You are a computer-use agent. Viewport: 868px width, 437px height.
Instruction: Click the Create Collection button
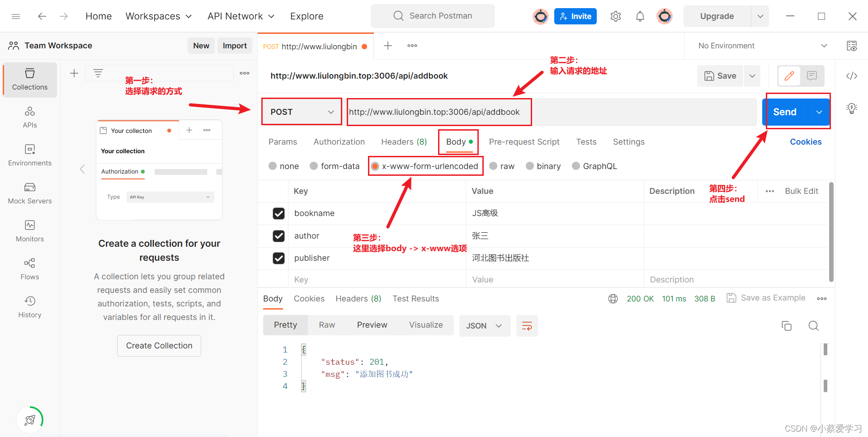159,346
